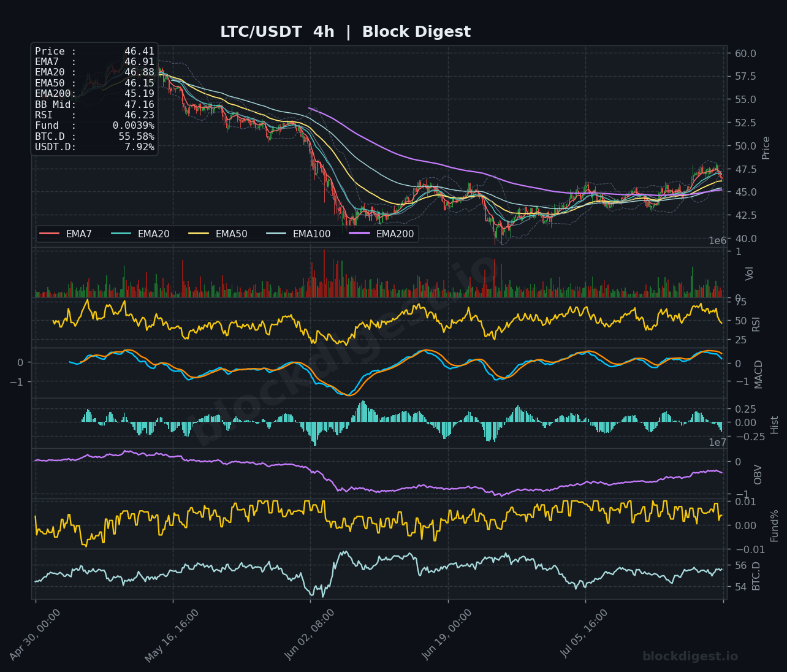Select the EMA200 45.19 value row

(x=94, y=94)
